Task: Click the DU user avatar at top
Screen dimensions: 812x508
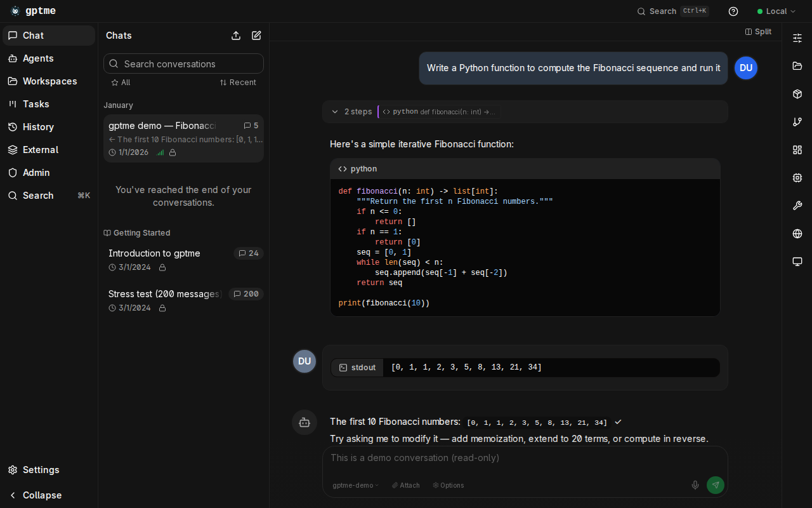Action: click(x=746, y=68)
